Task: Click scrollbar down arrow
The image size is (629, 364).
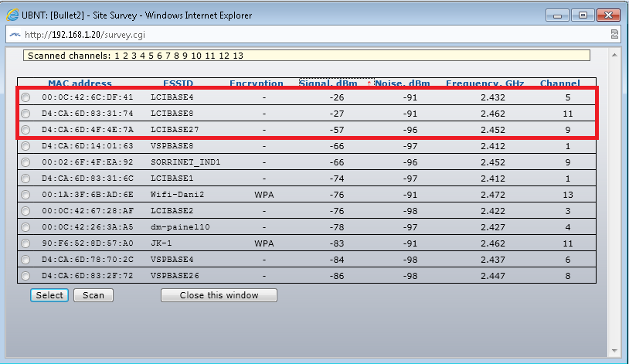Action: [x=614, y=351]
